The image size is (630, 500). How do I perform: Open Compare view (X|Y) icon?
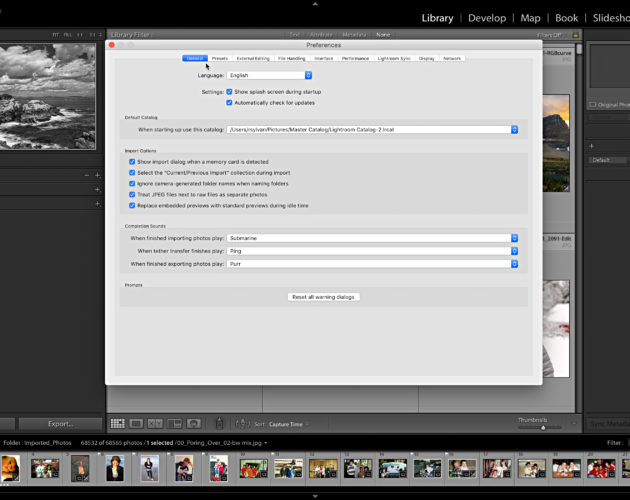(155, 424)
